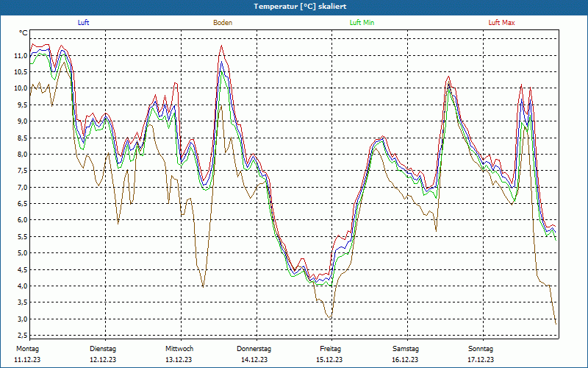
Task: Click the Samstag day label
Action: [x=406, y=349]
